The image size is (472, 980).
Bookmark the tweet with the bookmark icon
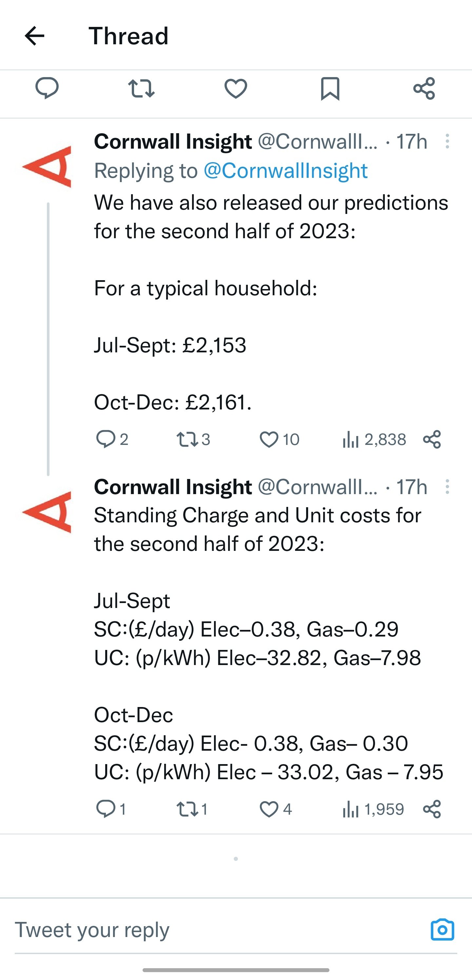pyautogui.click(x=330, y=88)
